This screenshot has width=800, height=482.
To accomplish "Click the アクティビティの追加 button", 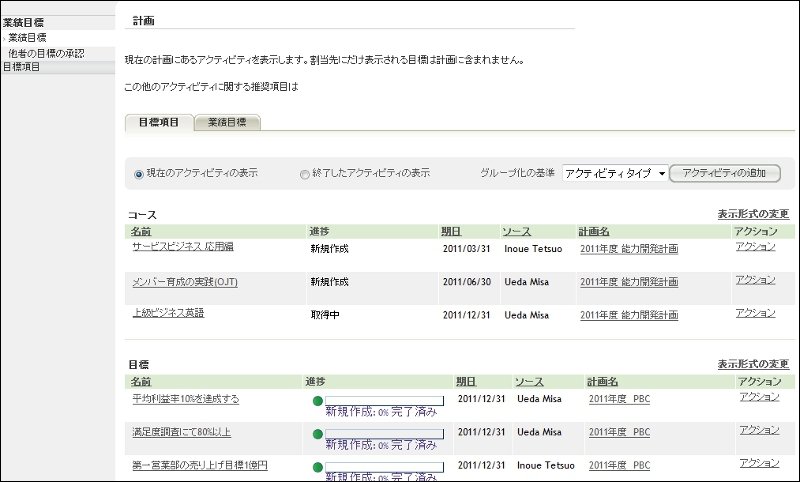I will (724, 173).
